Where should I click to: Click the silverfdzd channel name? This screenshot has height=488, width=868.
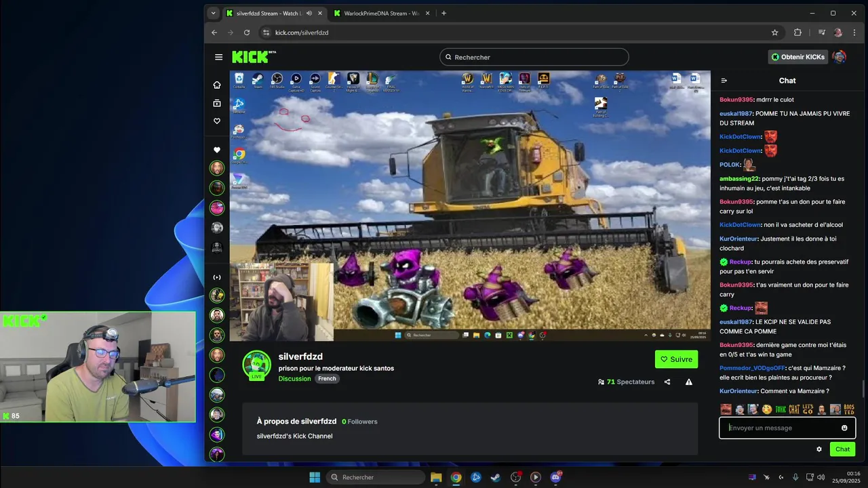coord(300,357)
